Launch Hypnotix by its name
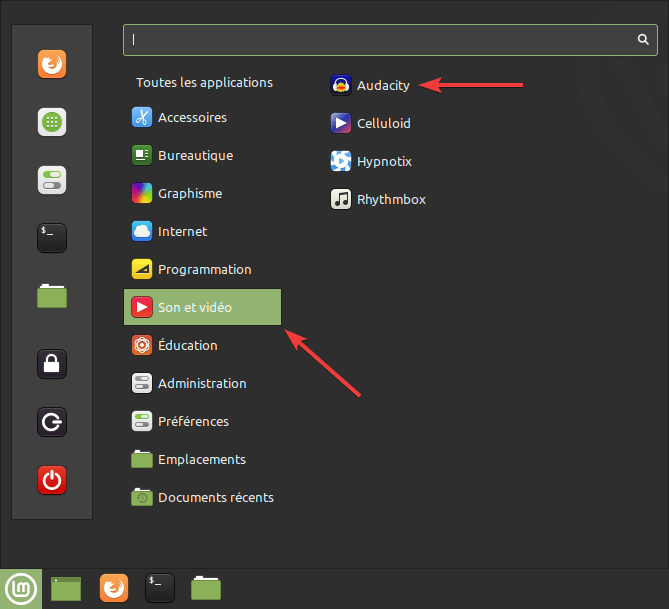669x609 pixels. 384,162
